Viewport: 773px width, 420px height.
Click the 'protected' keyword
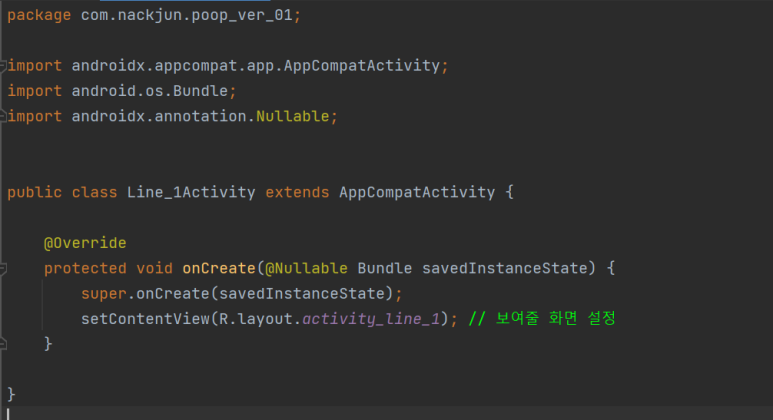[x=85, y=268]
